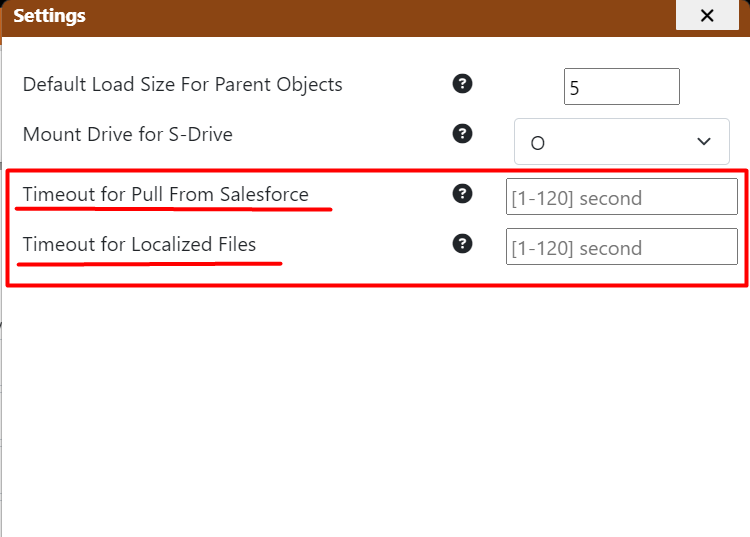Click the selected drive letter O
This screenshot has height=537, width=750.
(538, 143)
